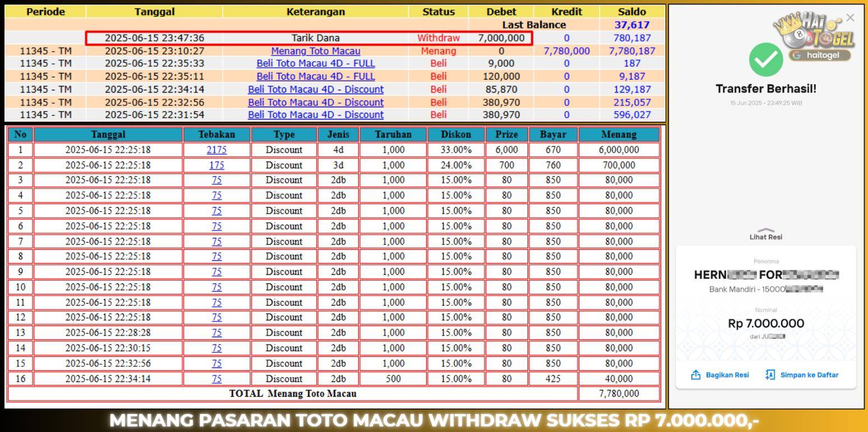Click the Bank Mandiri account line
868x432 pixels.
pos(766,289)
